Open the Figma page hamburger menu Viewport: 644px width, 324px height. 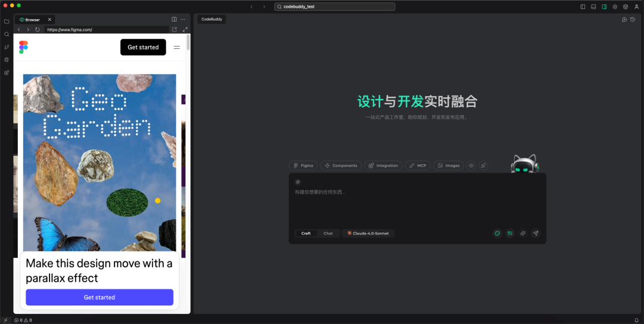point(177,47)
